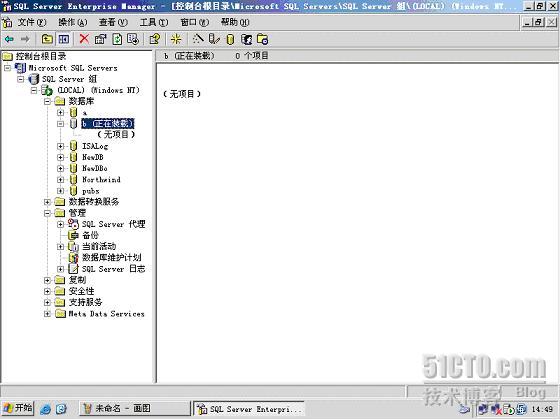Screen dimensions: 560x420
Task: Click the SQL Server 代理 agent icon
Action: (73, 224)
